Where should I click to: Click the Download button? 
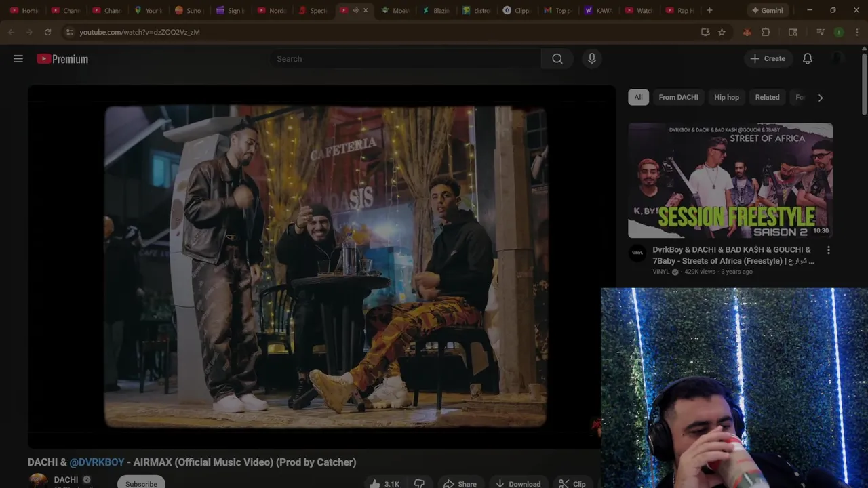pyautogui.click(x=518, y=483)
